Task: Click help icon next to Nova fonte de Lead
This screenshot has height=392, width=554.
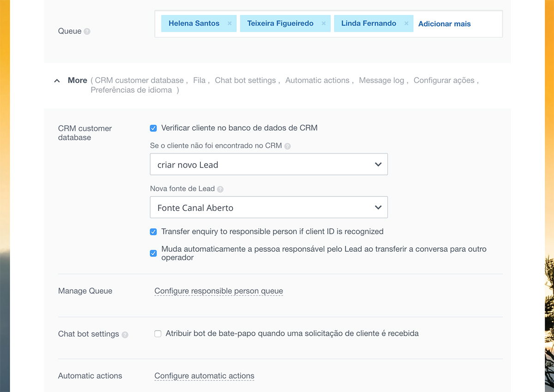Action: click(220, 189)
